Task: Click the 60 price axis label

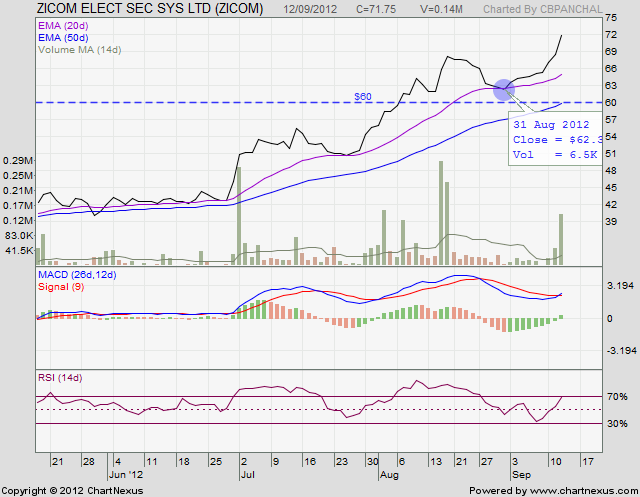Action: (611, 103)
